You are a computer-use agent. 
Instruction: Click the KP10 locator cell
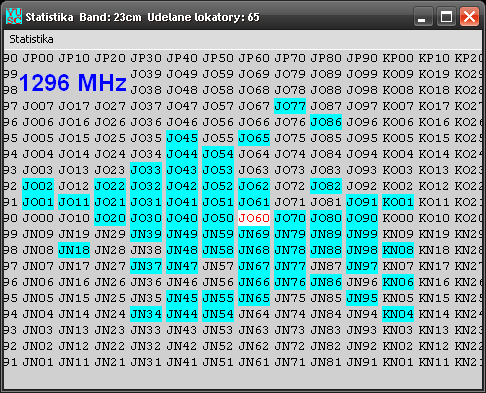tap(434, 58)
